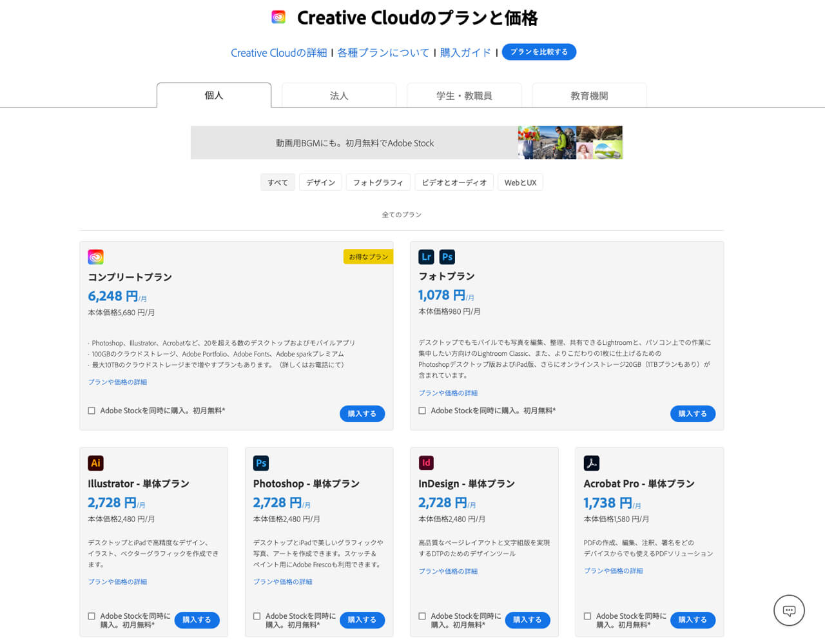
Task: Tick Adobe Stock checkbox for InDesign plan
Action: pyautogui.click(x=422, y=616)
